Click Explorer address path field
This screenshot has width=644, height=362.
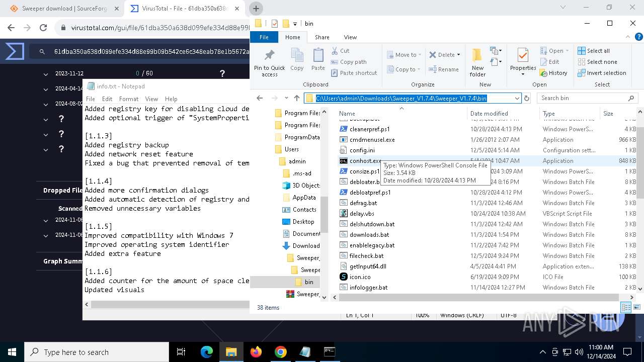pyautogui.click(x=412, y=98)
